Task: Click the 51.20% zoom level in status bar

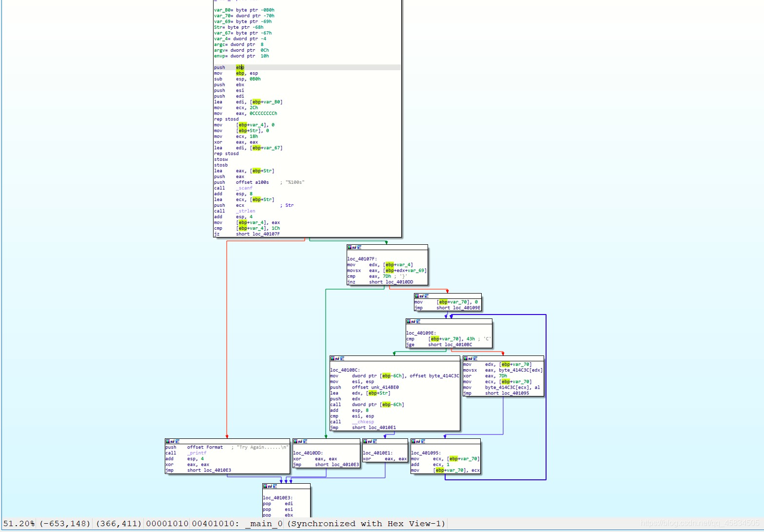Action: click(19, 524)
